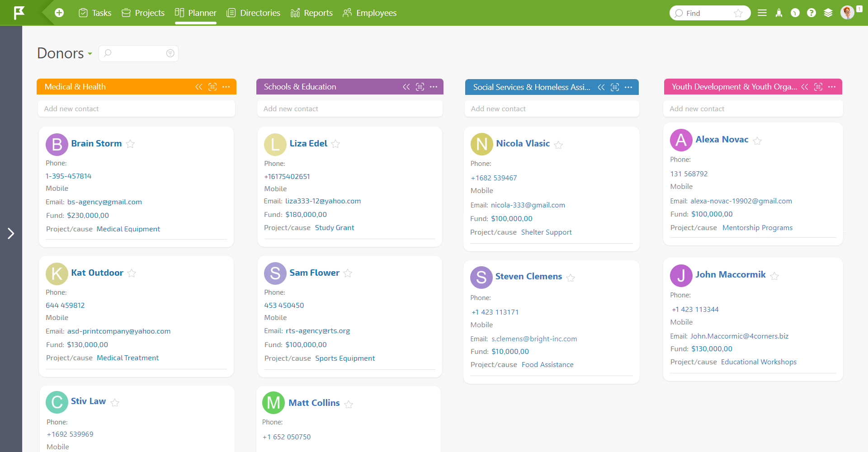The width and height of the screenshot is (868, 452).
Task: Collapse the Medical & Health column
Action: [x=199, y=87]
